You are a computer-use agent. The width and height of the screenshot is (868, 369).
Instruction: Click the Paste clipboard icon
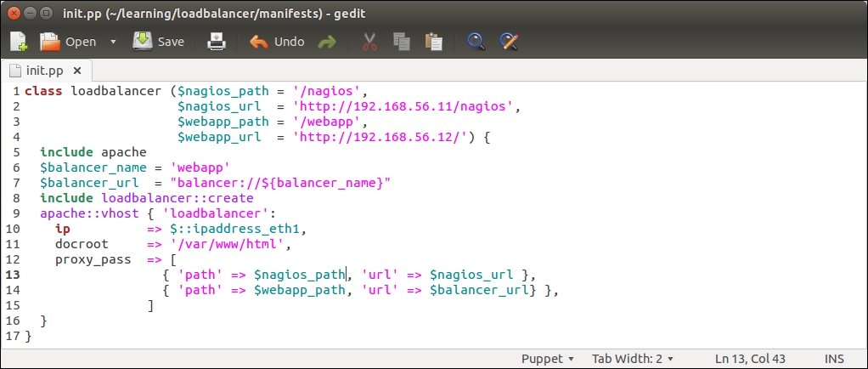point(433,42)
